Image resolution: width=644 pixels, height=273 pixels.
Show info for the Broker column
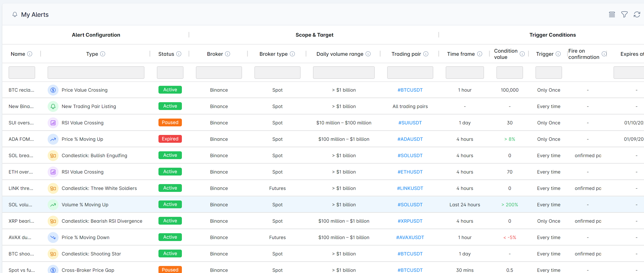coord(228,54)
